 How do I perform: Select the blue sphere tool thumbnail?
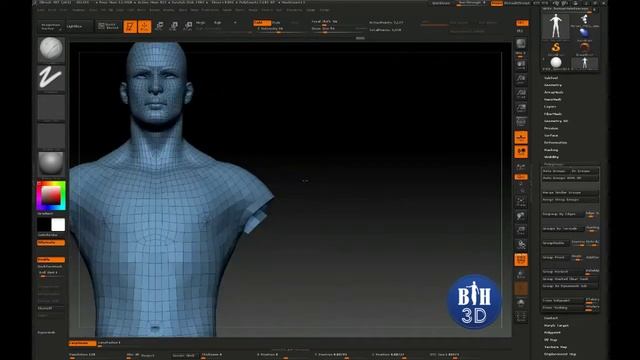584,33
